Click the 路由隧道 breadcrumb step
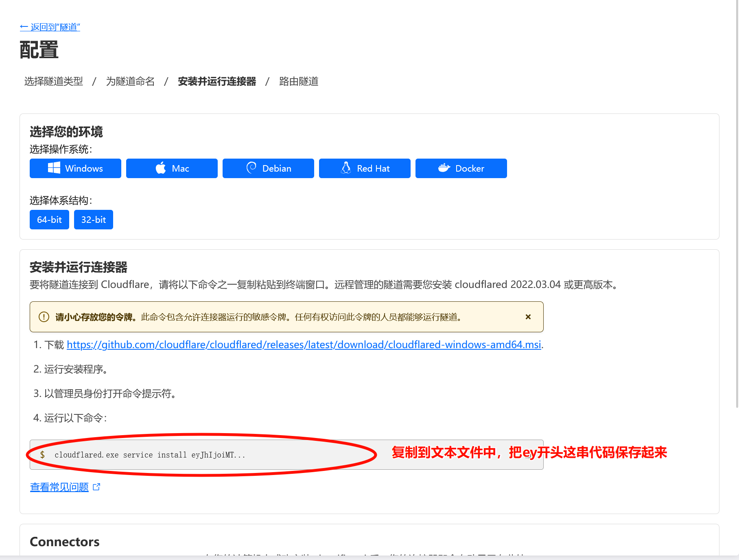This screenshot has width=739, height=560. [x=299, y=81]
